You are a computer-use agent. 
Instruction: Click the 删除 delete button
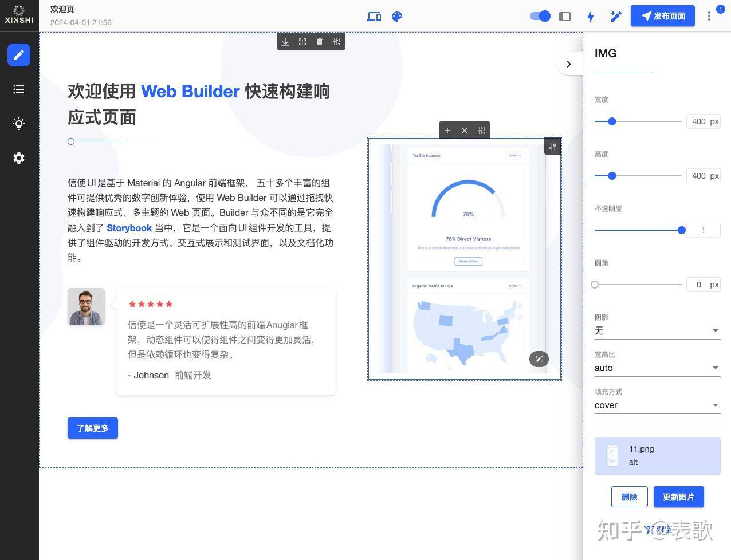(629, 497)
